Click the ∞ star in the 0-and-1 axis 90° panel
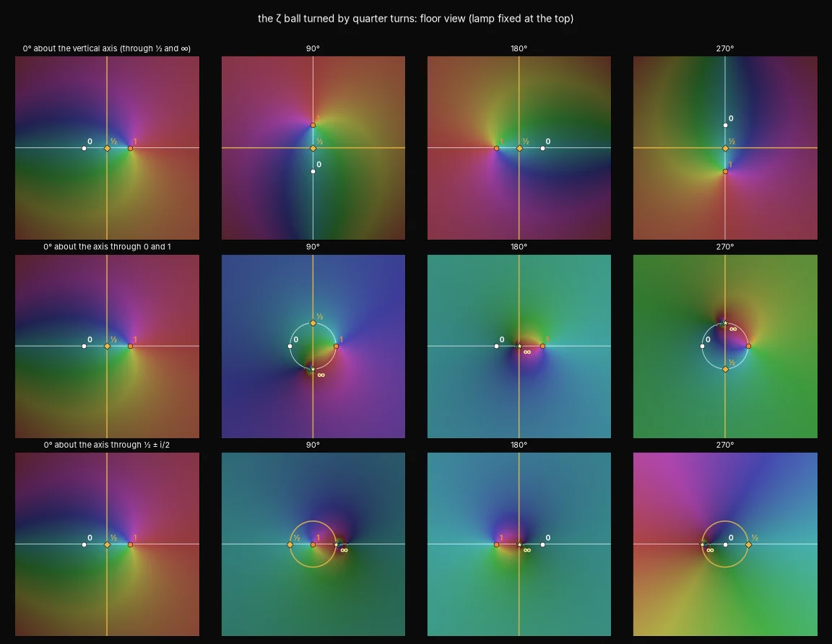The width and height of the screenshot is (832, 644). point(313,369)
